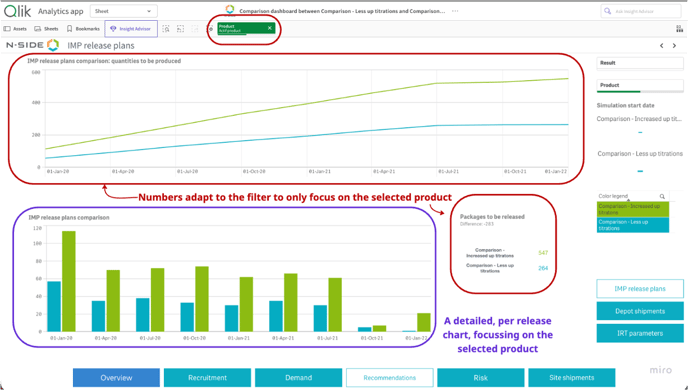Open the Result filter pane

coord(640,63)
